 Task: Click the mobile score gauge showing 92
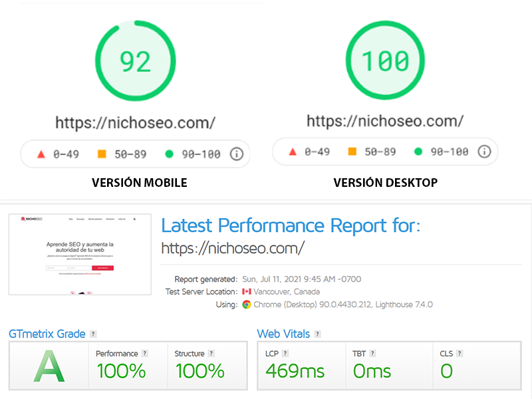click(x=135, y=62)
